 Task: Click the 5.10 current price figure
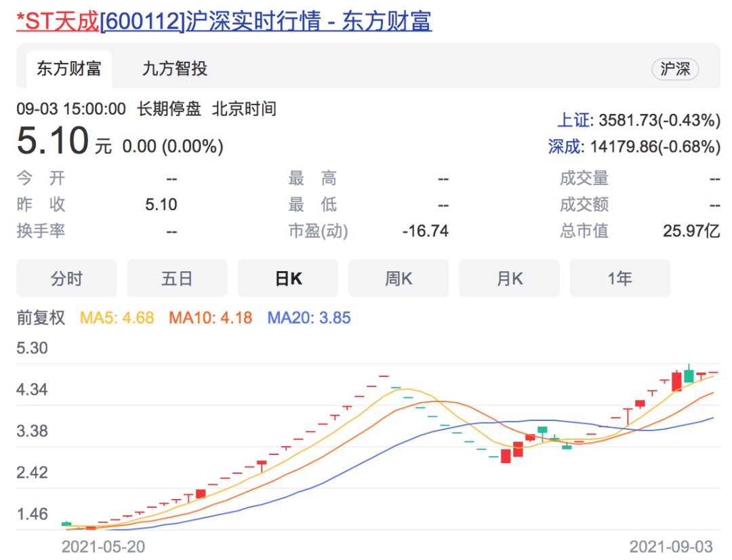(53, 141)
